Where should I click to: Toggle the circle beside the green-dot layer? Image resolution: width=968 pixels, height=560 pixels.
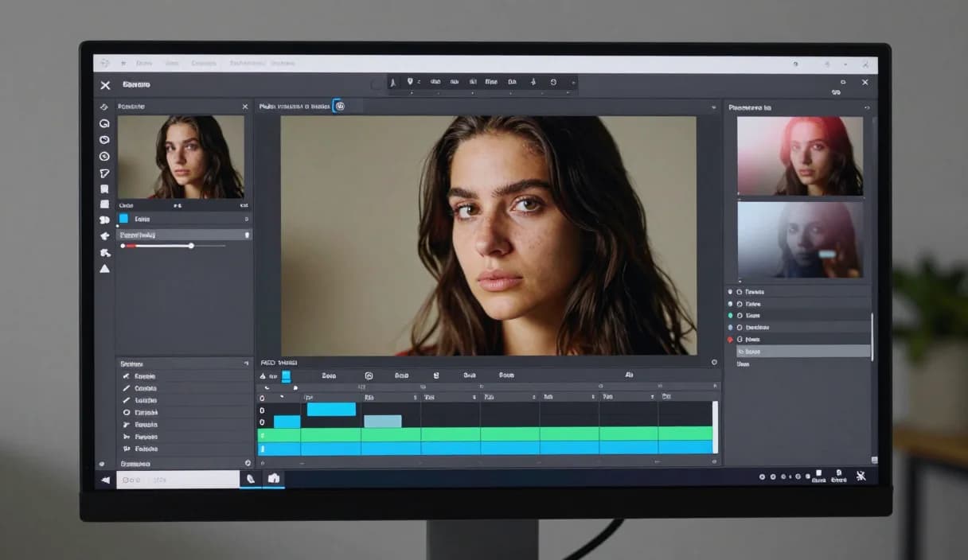pos(740,315)
